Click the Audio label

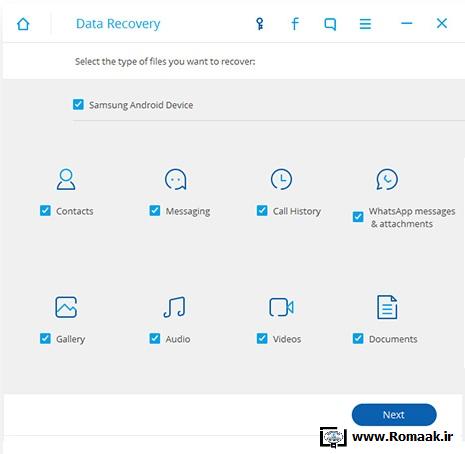[178, 339]
